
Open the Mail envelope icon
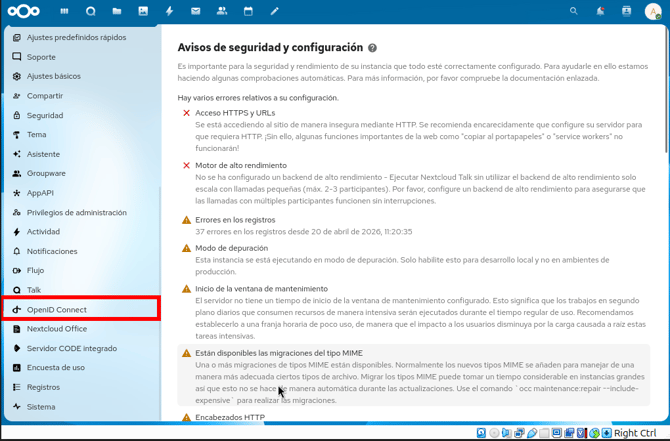195,11
